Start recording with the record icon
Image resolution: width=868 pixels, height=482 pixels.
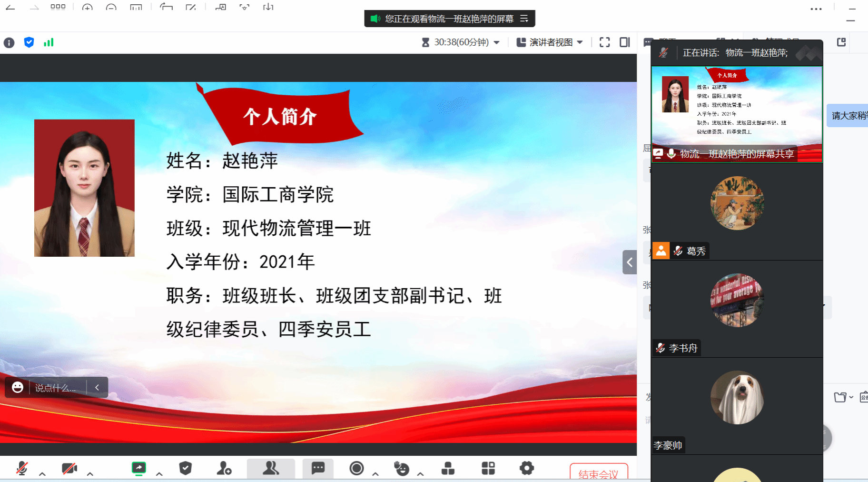pyautogui.click(x=356, y=469)
